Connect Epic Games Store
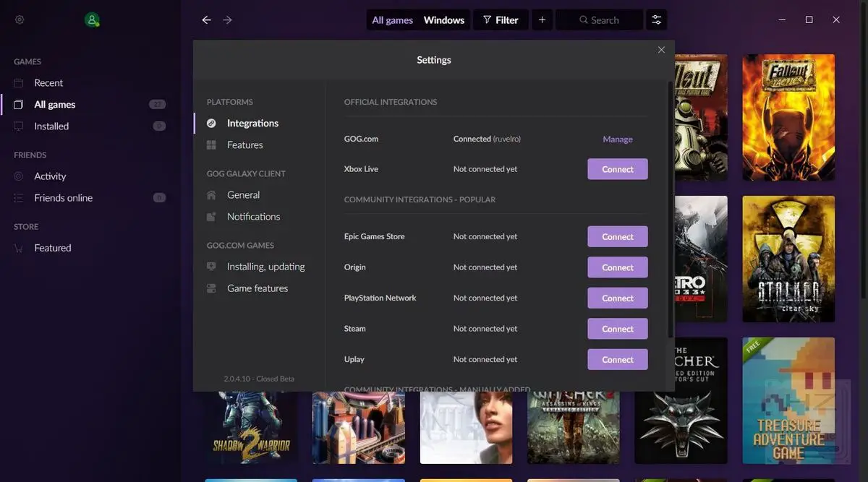 click(618, 236)
